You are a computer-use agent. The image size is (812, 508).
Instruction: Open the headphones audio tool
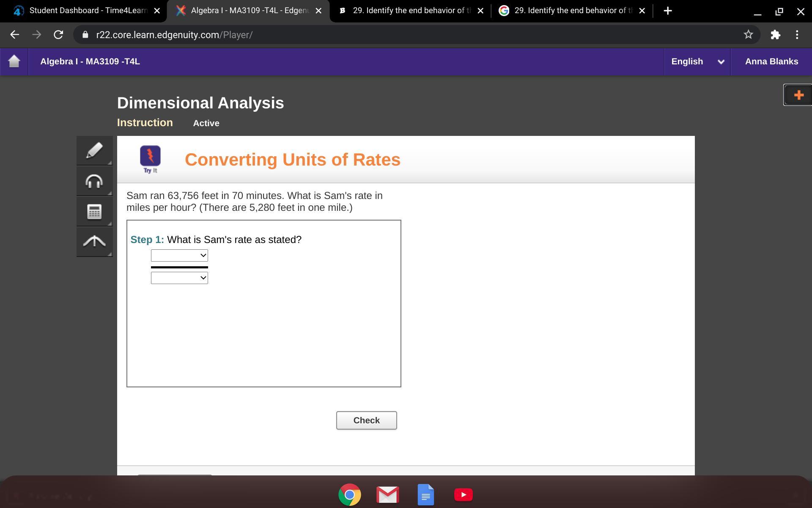pyautogui.click(x=94, y=181)
